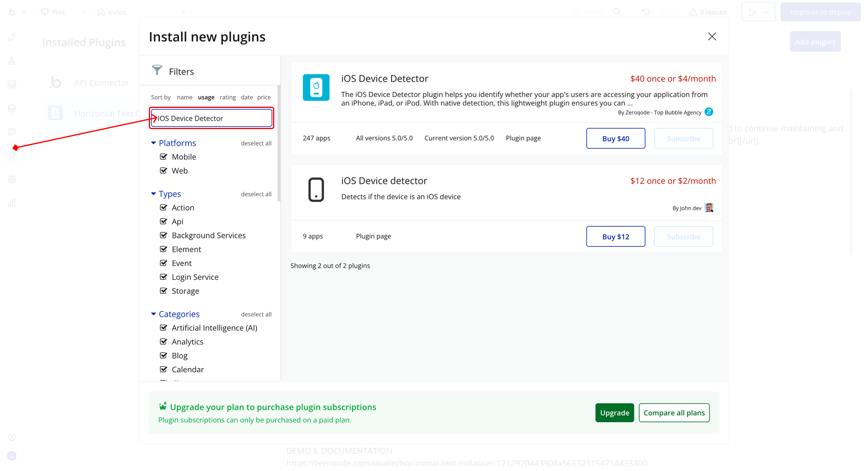Uncheck the Mobile platform checkbox
The height and width of the screenshot is (471, 868).
pos(163,157)
